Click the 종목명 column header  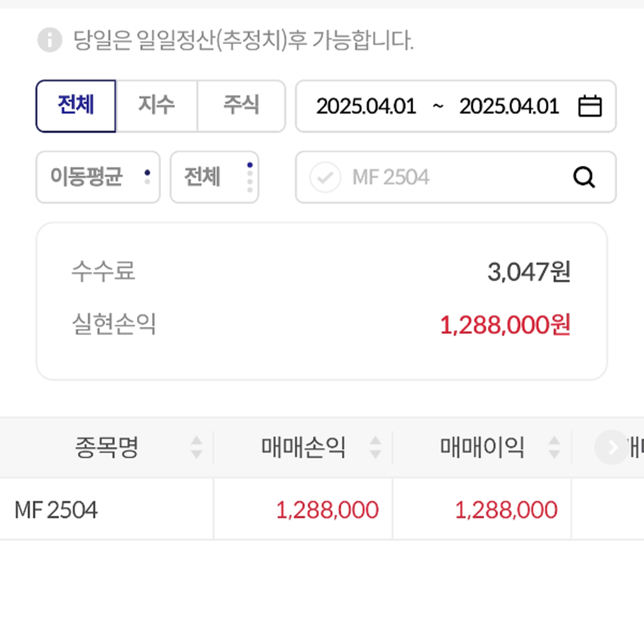[x=106, y=448]
